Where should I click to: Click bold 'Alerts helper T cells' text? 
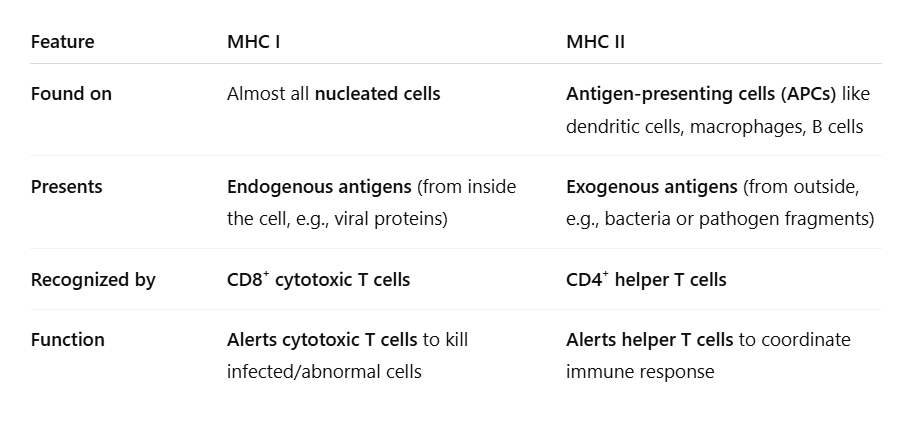[650, 340]
